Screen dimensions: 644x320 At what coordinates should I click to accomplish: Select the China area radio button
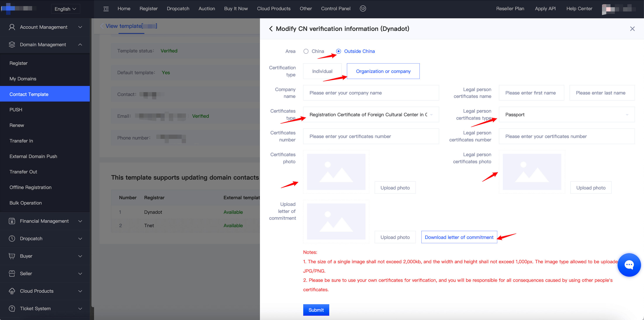(x=306, y=51)
